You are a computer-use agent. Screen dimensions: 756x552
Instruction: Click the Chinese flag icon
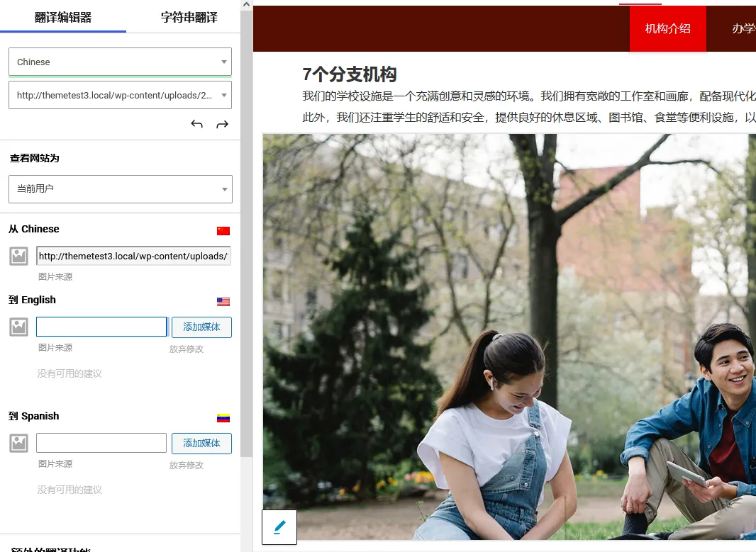pos(223,230)
